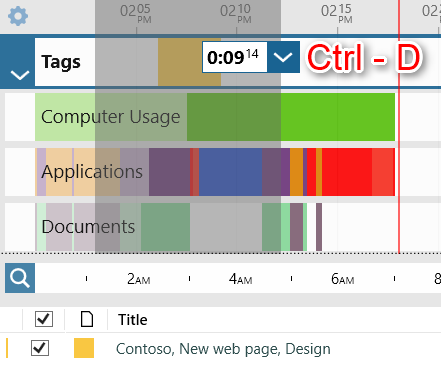
Task: Click the yellow Contoso tag color swatch
Action: point(84,348)
